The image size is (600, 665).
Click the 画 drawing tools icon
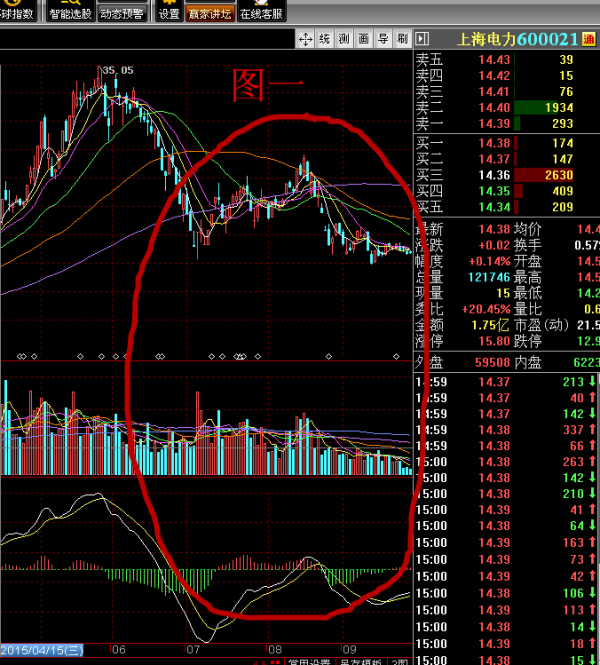tap(363, 39)
